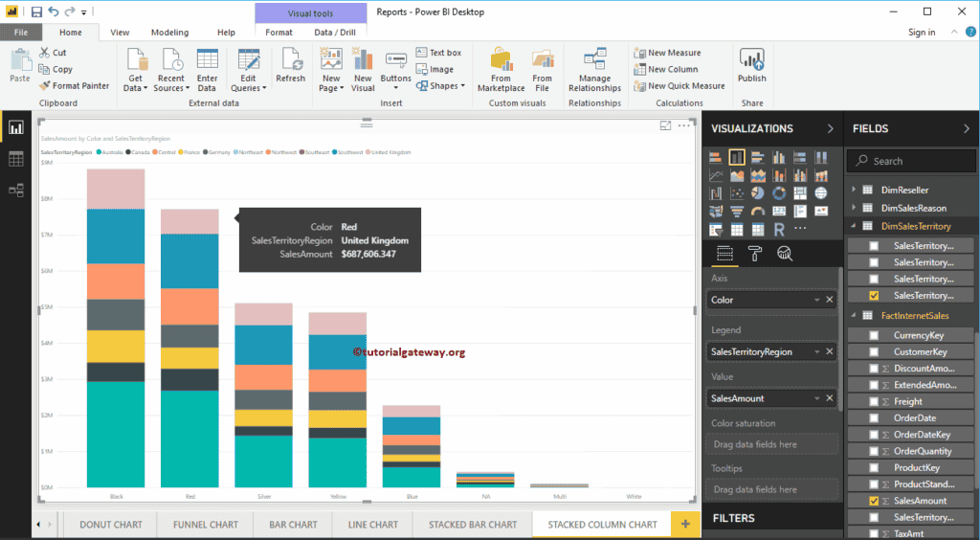The width and height of the screenshot is (980, 540).
Task: Expand the DimReseller table
Action: (x=853, y=191)
